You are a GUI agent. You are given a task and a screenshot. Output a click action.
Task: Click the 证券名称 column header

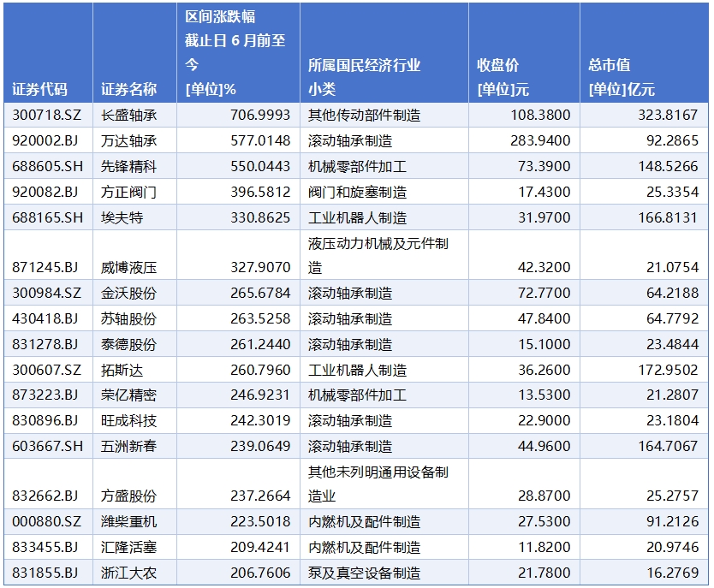(x=129, y=89)
